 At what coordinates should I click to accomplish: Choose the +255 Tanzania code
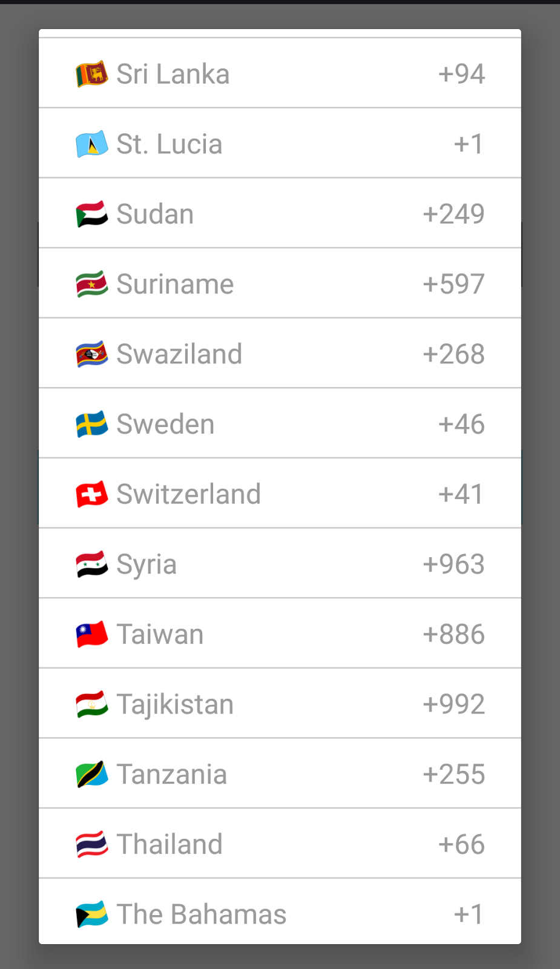(x=453, y=774)
